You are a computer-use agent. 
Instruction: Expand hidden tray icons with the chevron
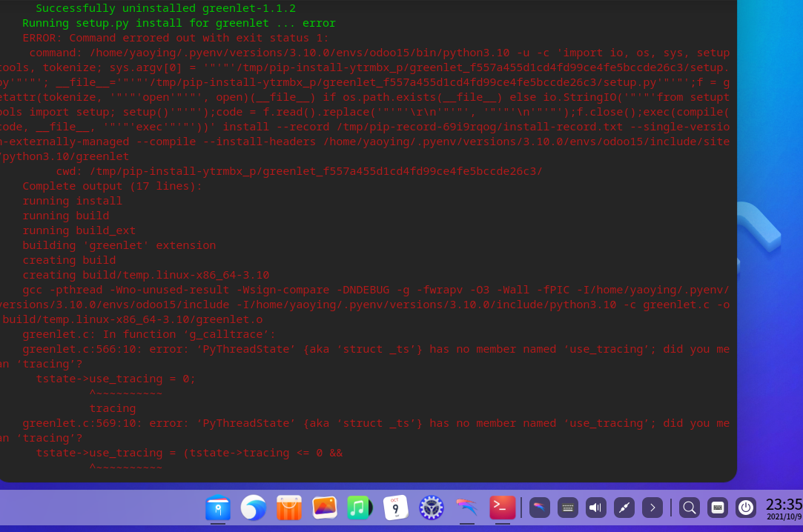652,507
